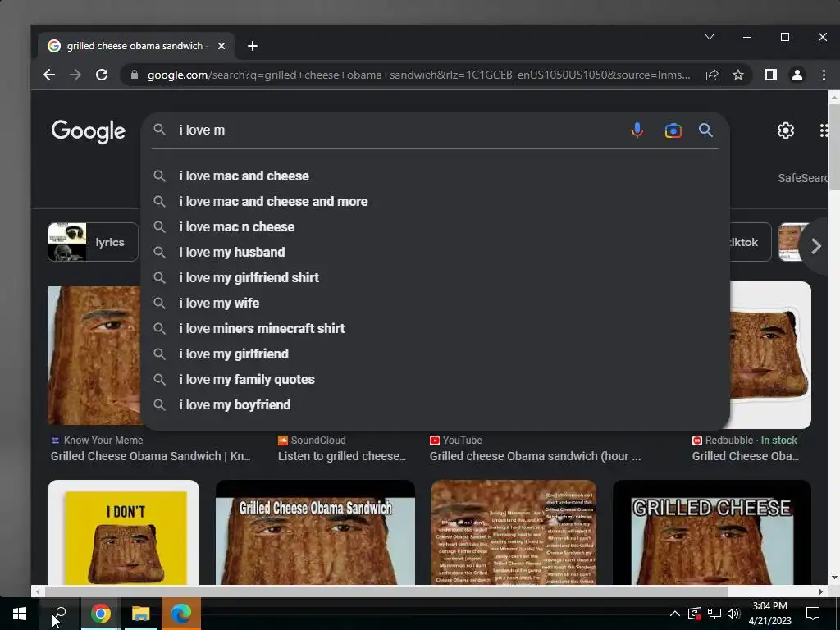
Task: Open the Windows Start menu
Action: (20, 614)
